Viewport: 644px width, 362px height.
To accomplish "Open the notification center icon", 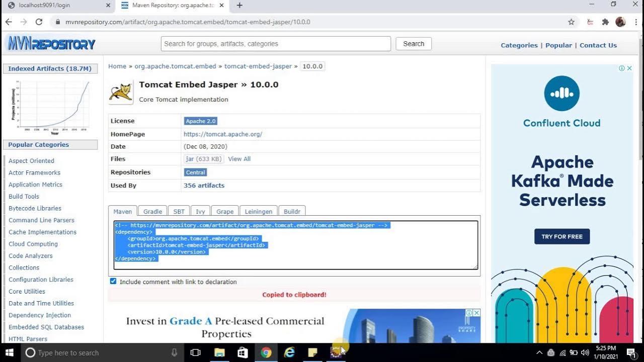I will (x=631, y=352).
